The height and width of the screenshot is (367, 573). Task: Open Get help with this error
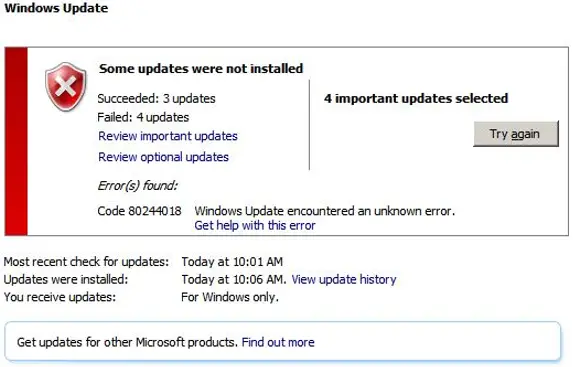tap(255, 225)
